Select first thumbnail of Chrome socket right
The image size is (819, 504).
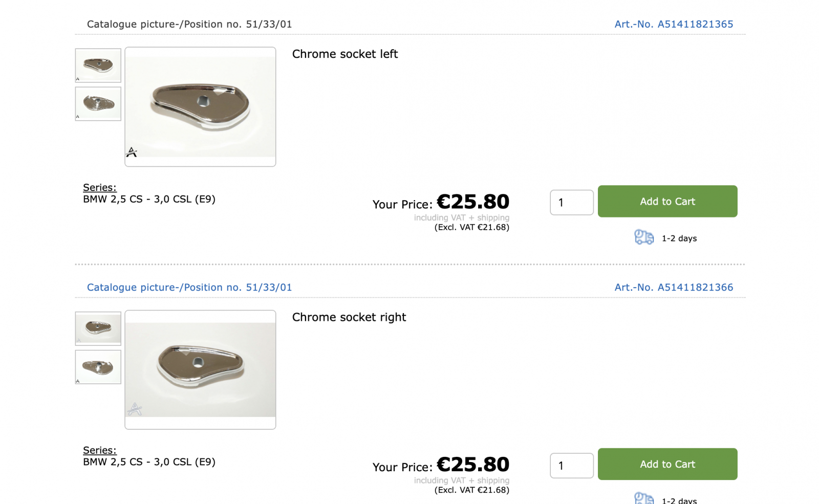point(98,328)
